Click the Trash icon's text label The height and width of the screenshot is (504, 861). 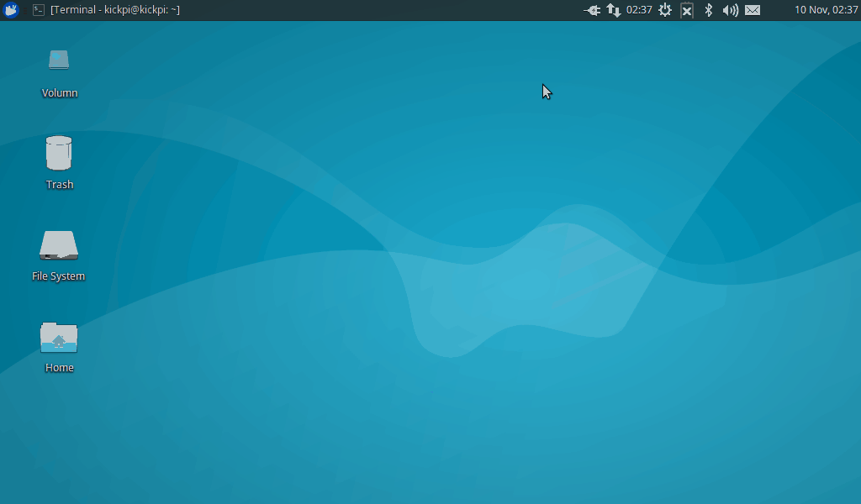[x=59, y=185]
